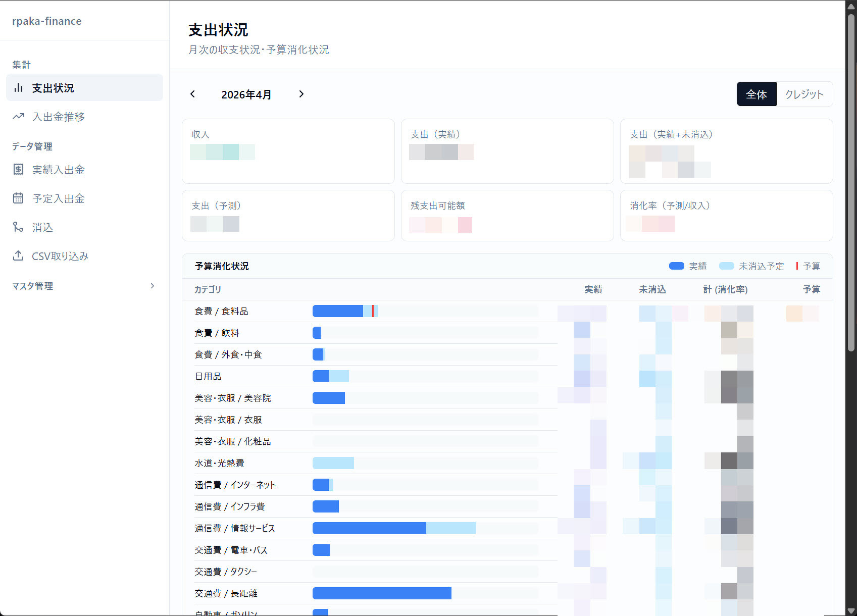Click the scrollbar down arrow
The height and width of the screenshot is (616, 857).
click(x=851, y=610)
